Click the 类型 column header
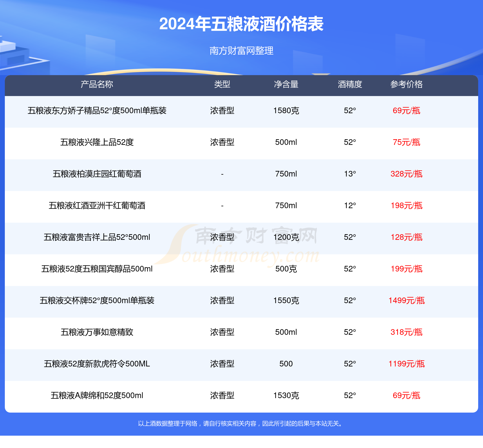The height and width of the screenshot is (448, 483). click(222, 85)
